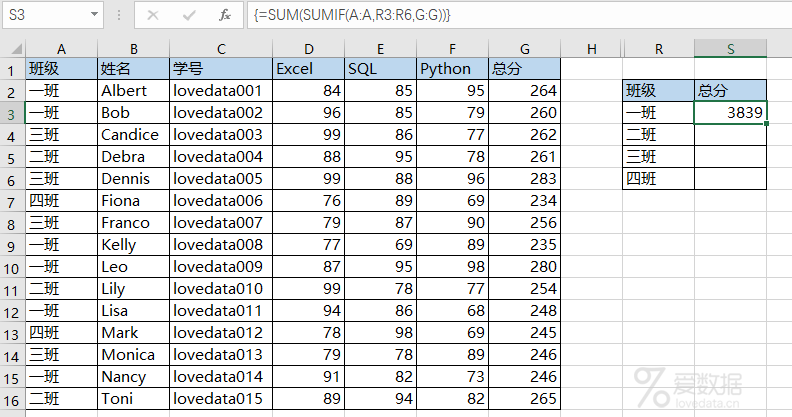Viewport: 792px width, 417px height.
Task: Select 四班 cell in column R
Action: (x=659, y=179)
